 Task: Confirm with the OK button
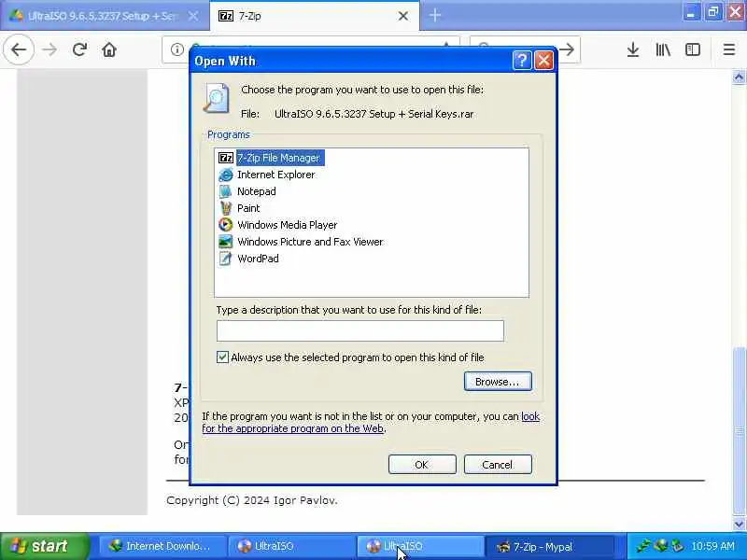click(422, 464)
